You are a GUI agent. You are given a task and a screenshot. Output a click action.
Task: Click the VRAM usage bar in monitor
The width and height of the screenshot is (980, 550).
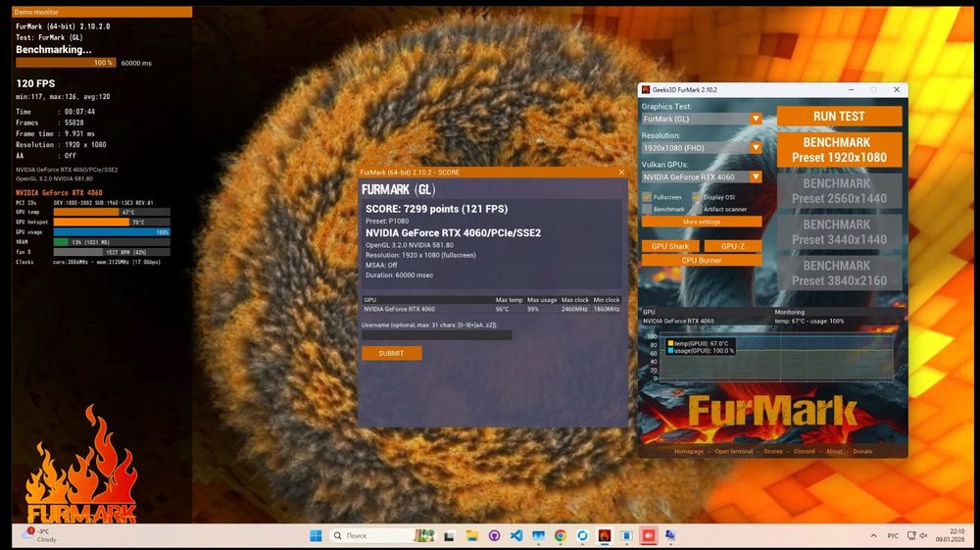coord(112,242)
